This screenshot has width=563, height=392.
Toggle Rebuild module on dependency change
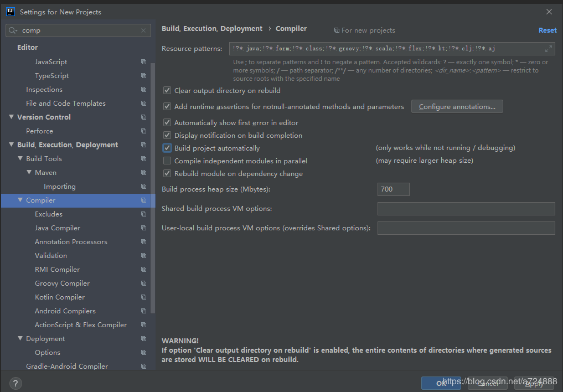click(x=167, y=173)
